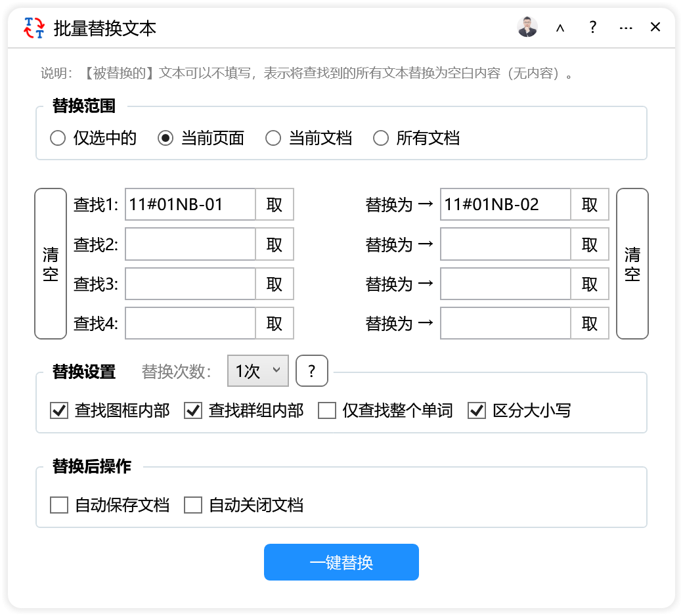
Task: Enable 仅查找整个单词 checkbox
Action: pyautogui.click(x=327, y=411)
